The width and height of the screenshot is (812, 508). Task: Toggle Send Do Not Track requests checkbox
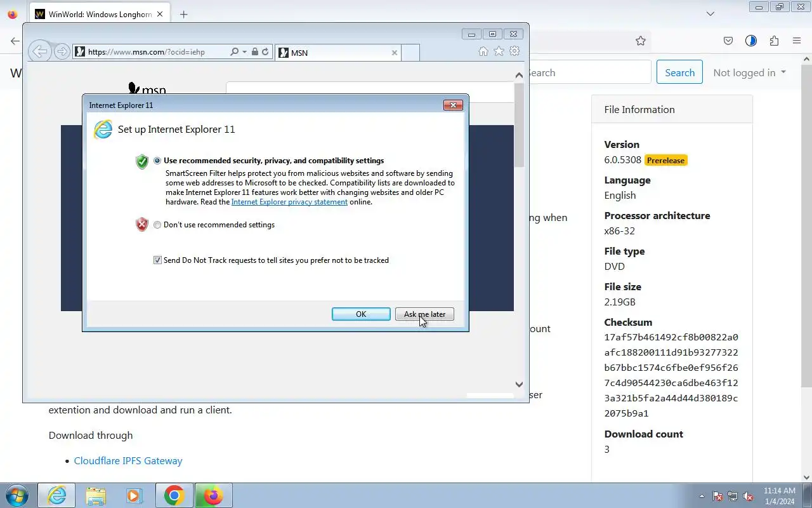click(157, 260)
